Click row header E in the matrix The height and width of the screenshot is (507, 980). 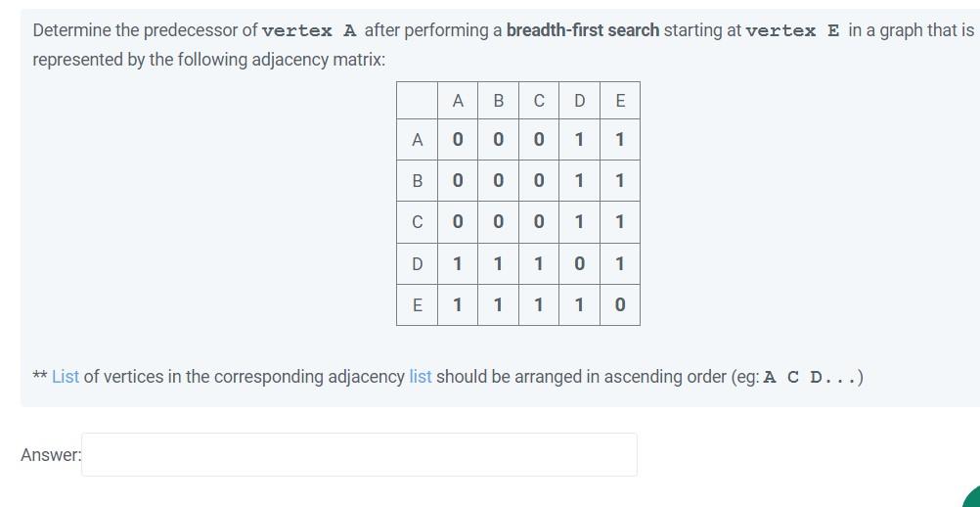(418, 305)
